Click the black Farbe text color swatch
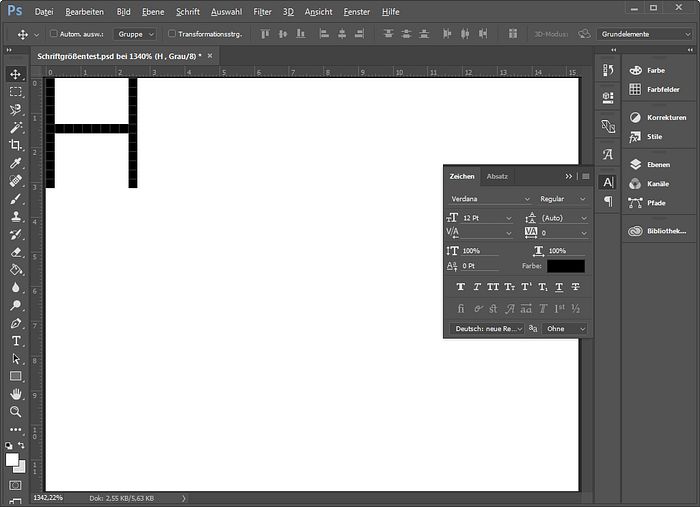700x507 pixels. (x=566, y=266)
